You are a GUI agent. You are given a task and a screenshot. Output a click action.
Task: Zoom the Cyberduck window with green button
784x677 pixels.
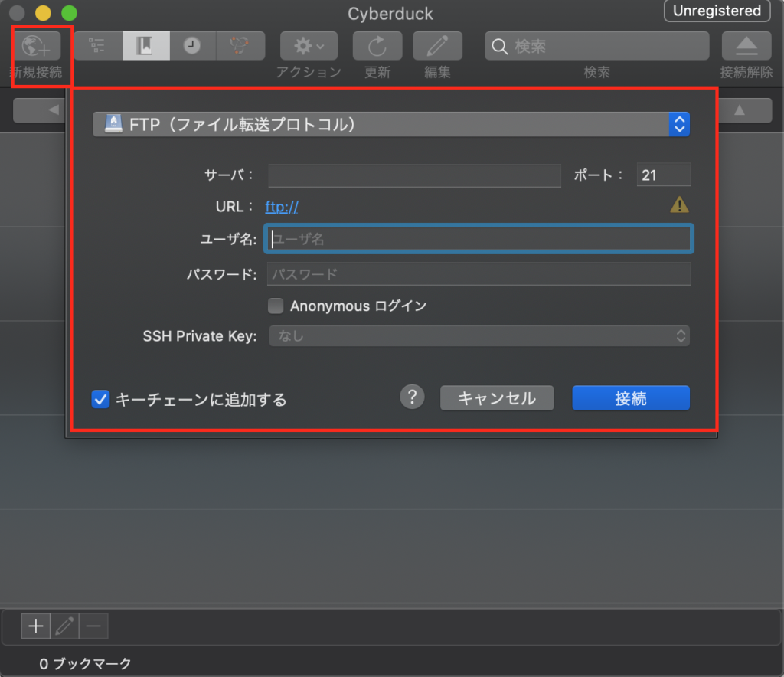click(x=69, y=12)
